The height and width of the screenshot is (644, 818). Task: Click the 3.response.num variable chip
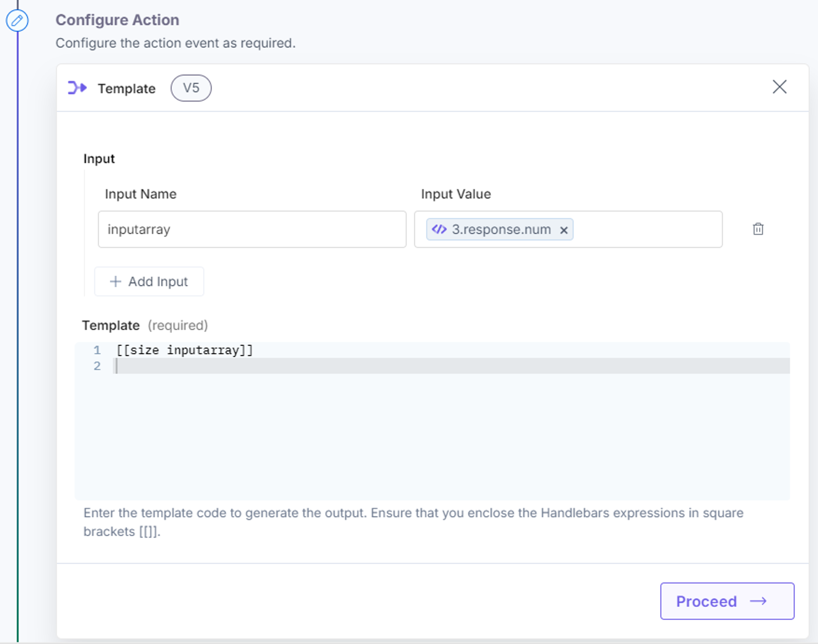[x=500, y=229]
